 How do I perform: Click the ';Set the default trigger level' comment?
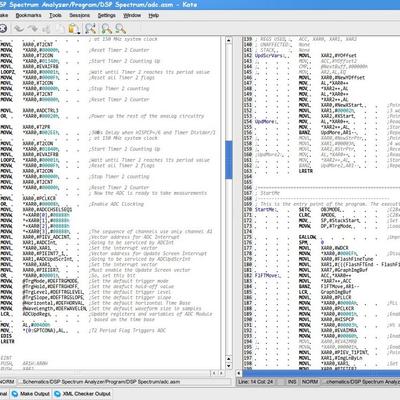point(130,292)
